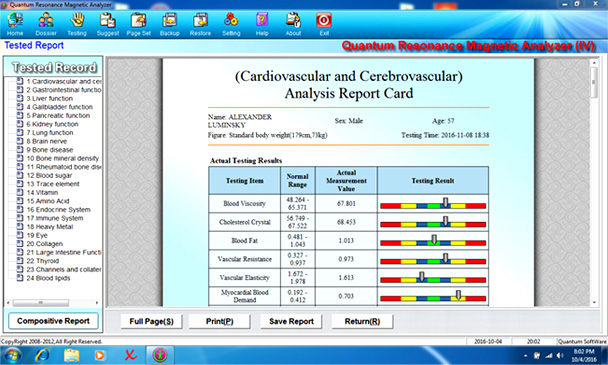Image resolution: width=608 pixels, height=365 pixels.
Task: Click Return(R) button
Action: 362,322
